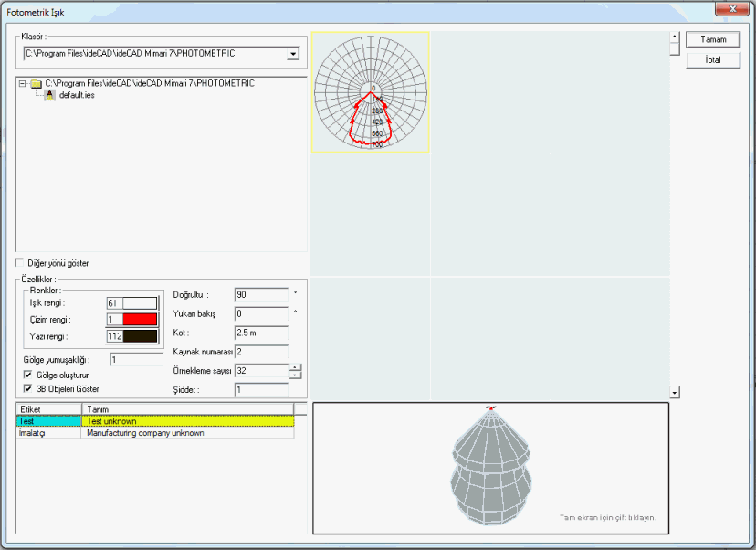The image size is (756, 550).
Task: Select the Test label cell
Action: (48, 421)
